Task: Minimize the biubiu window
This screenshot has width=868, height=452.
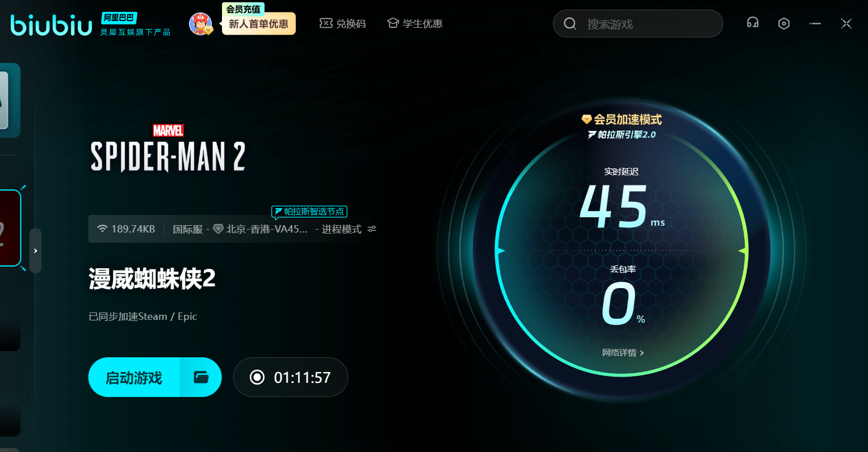Action: coord(815,23)
